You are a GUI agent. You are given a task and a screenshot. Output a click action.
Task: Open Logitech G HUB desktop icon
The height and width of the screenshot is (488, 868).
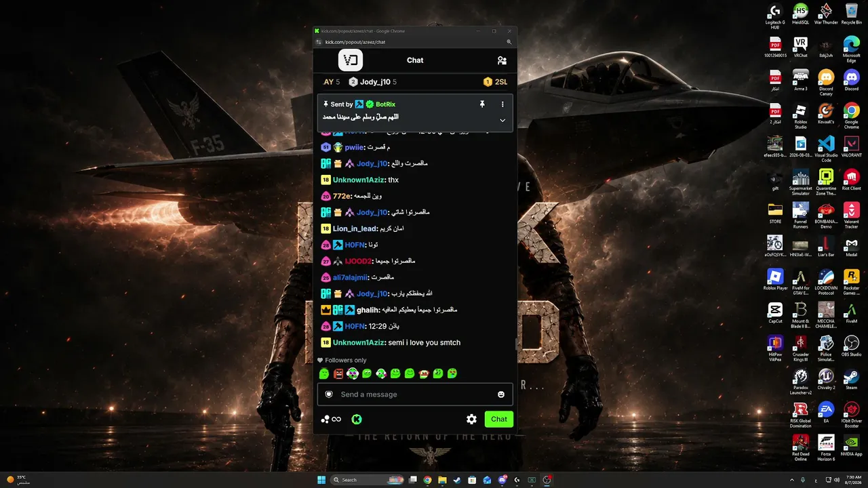click(x=775, y=17)
